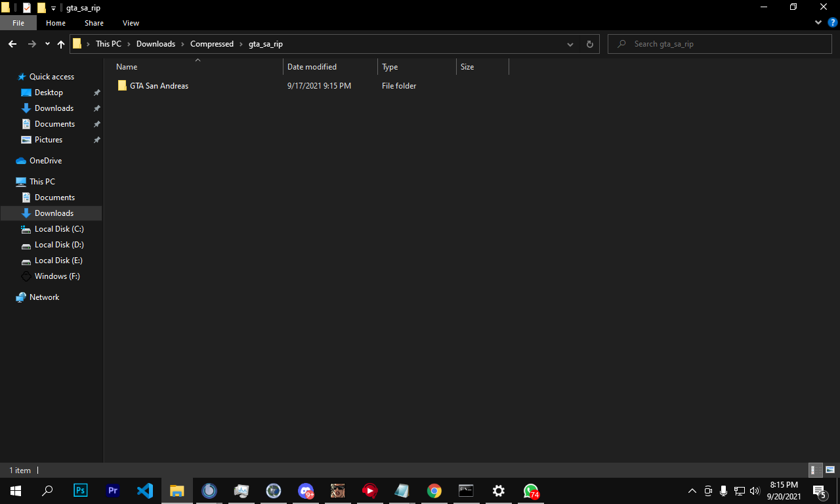Viewport: 840px width, 504px height.
Task: Click Compressed in address breadcrumb
Action: (212, 44)
